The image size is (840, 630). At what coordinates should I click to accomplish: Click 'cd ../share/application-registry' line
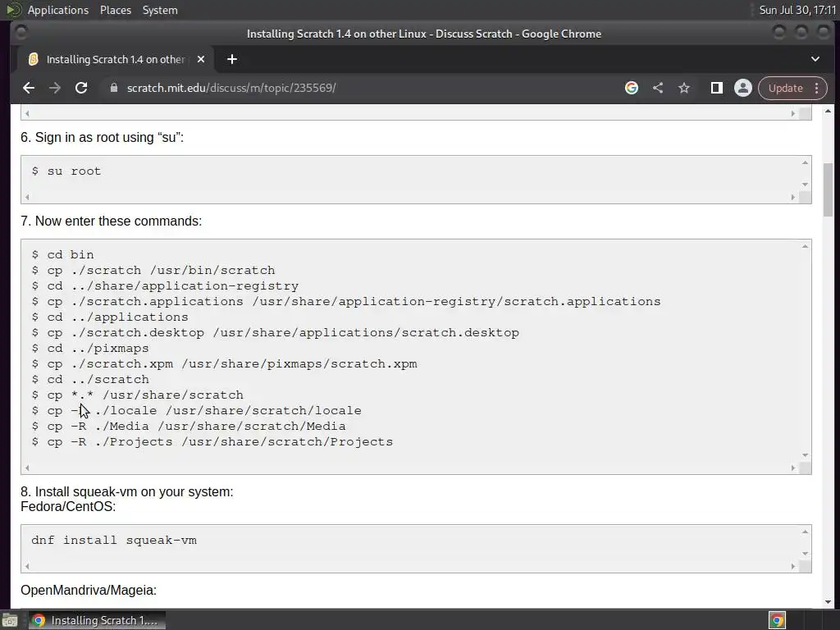tap(165, 285)
